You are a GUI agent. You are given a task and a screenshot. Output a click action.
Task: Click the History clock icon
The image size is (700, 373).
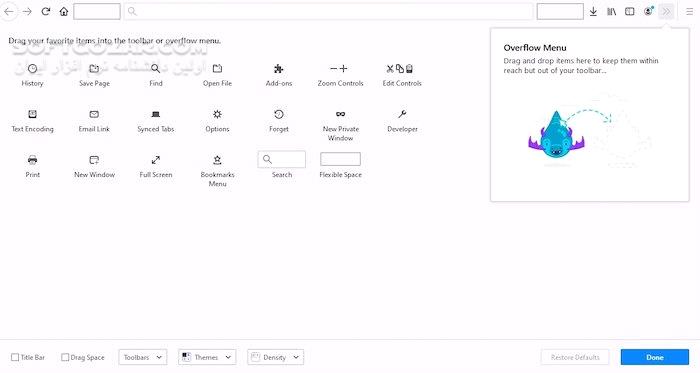[x=32, y=69]
